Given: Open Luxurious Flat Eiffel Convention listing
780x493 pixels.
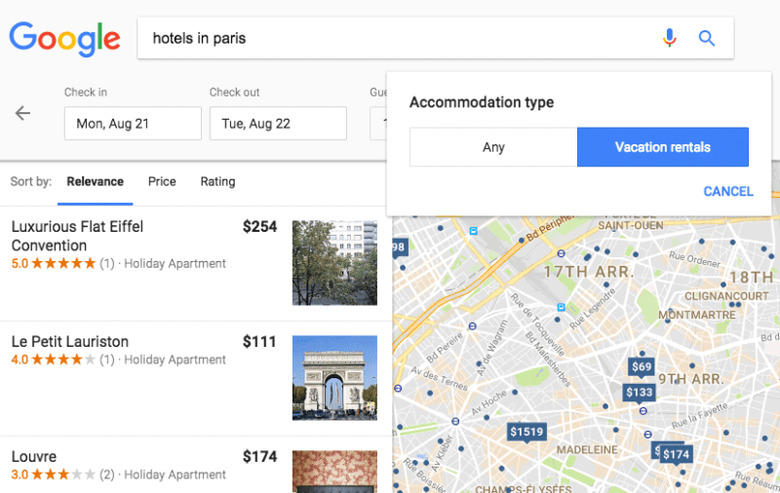Looking at the screenshot, I should [77, 236].
